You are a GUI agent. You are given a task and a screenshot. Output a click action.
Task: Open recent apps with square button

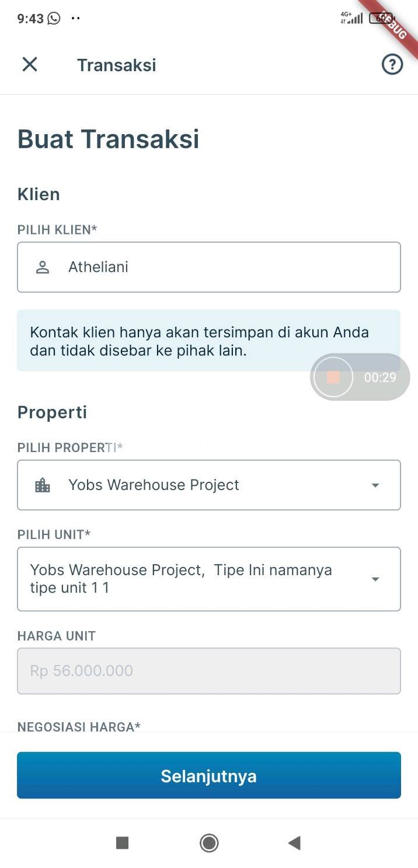pyautogui.click(x=122, y=842)
